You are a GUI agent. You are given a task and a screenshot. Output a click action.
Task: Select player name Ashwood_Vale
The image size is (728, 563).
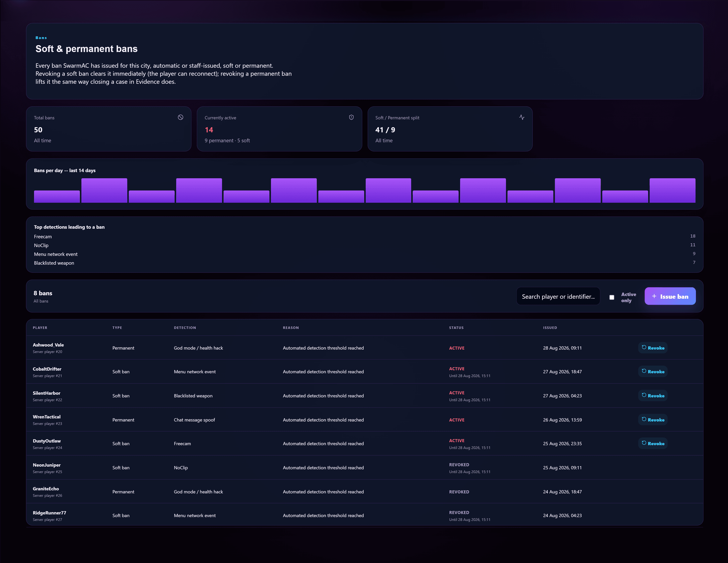click(x=48, y=345)
